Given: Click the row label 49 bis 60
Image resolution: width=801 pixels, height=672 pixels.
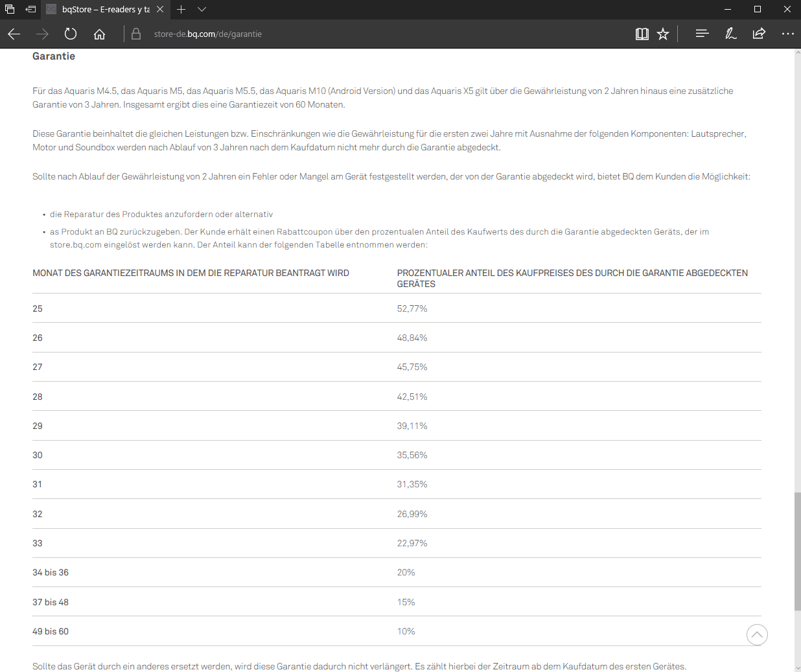Looking at the screenshot, I should pyautogui.click(x=51, y=631).
